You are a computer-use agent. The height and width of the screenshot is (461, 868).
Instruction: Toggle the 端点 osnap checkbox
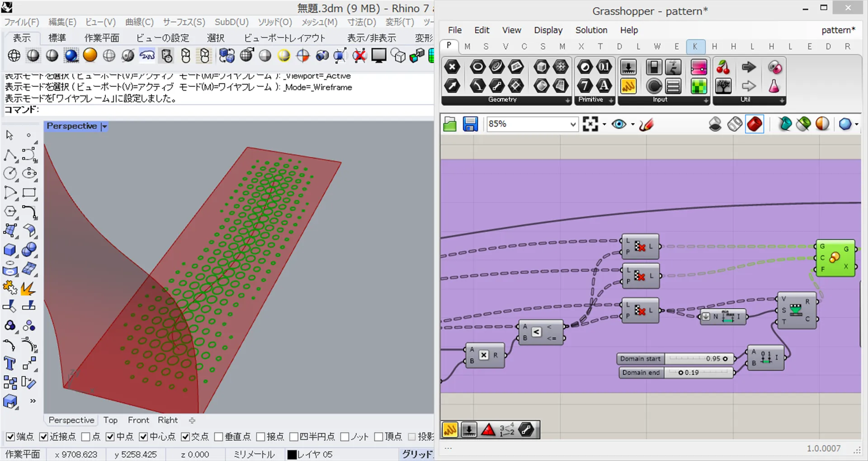click(x=10, y=437)
